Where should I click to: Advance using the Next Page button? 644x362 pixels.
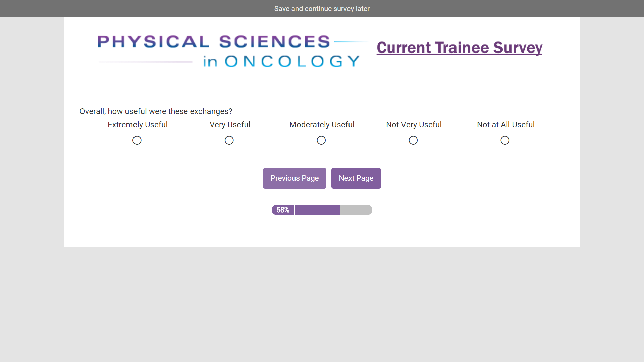356,178
